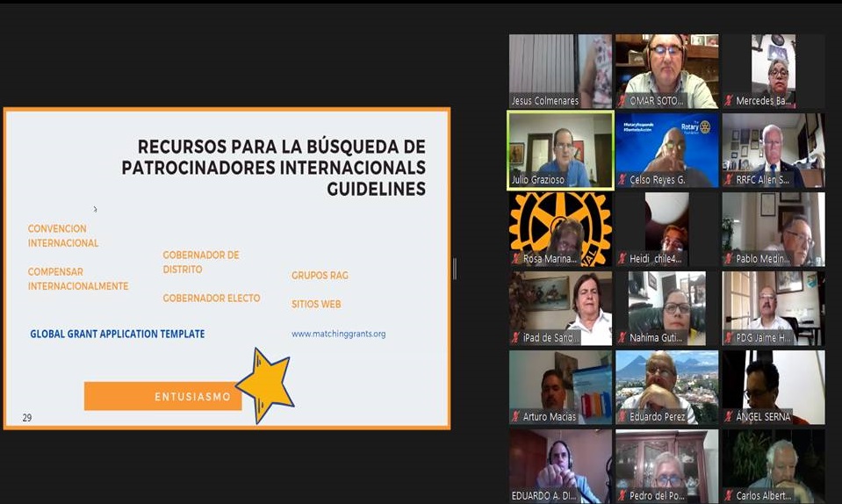Image resolution: width=842 pixels, height=504 pixels.
Task: Click the GRUPOS RAG label on slide
Action: tap(320, 276)
